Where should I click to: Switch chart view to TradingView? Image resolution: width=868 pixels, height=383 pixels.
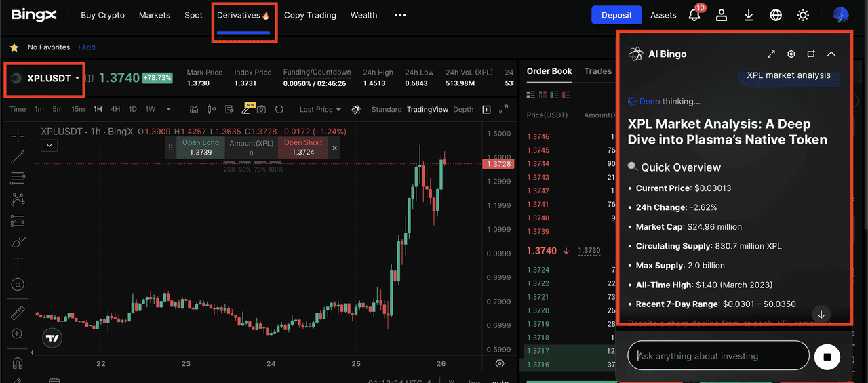427,109
